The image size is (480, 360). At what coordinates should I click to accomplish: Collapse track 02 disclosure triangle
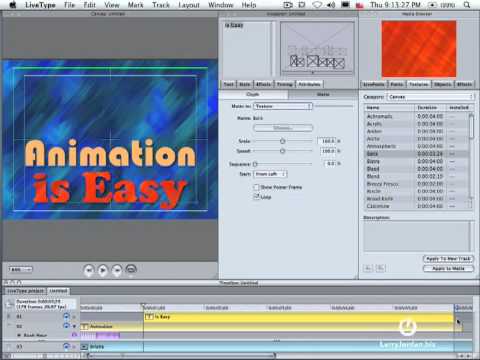point(74,326)
